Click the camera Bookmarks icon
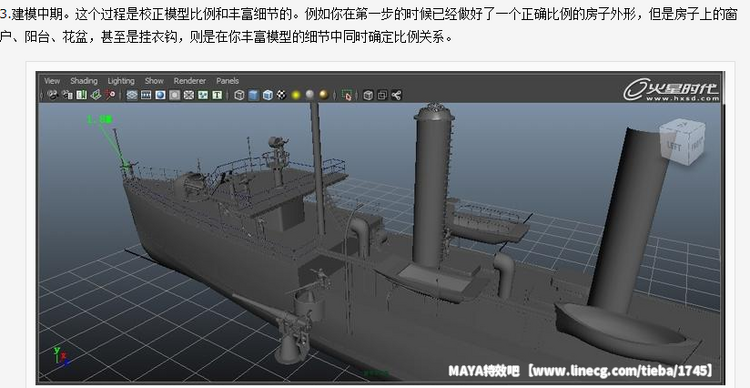 pos(81,95)
